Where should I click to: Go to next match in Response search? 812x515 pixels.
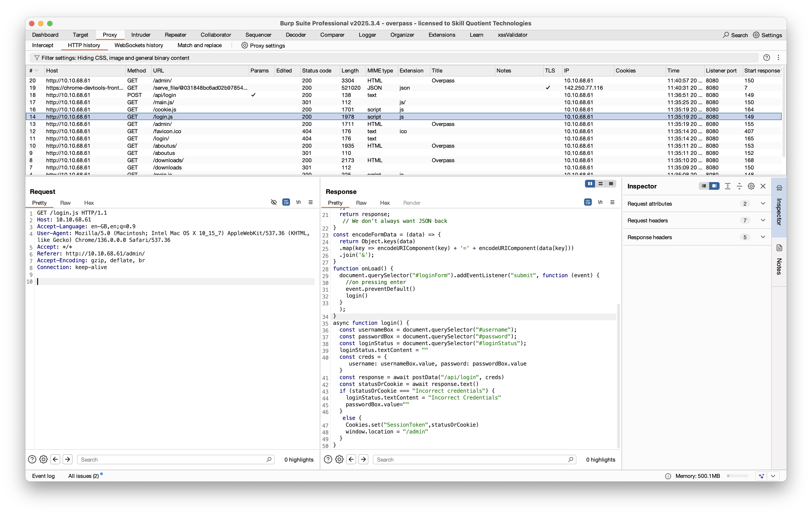(363, 459)
